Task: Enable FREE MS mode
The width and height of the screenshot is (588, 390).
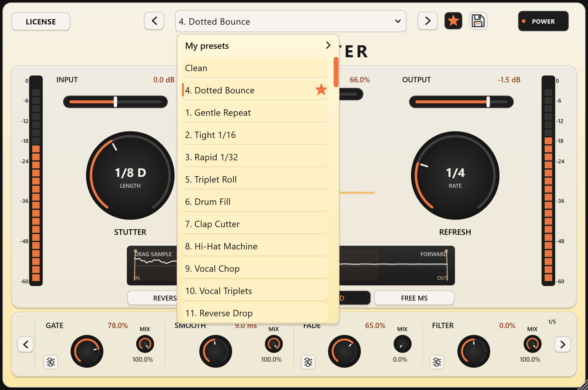Action: pos(414,298)
